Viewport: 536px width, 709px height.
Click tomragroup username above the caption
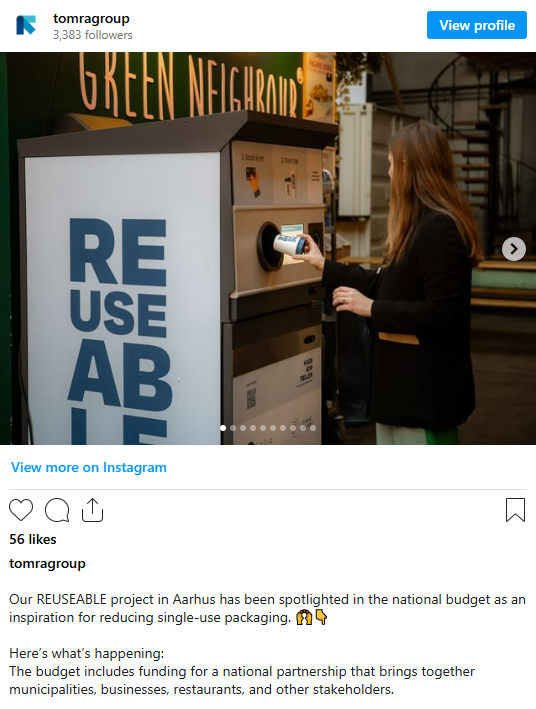tap(47, 564)
